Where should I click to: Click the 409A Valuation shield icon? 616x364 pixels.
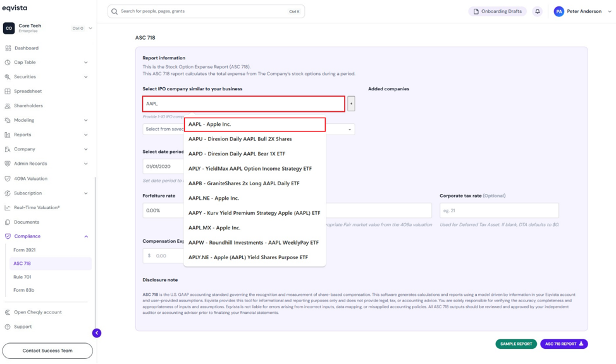(x=8, y=179)
